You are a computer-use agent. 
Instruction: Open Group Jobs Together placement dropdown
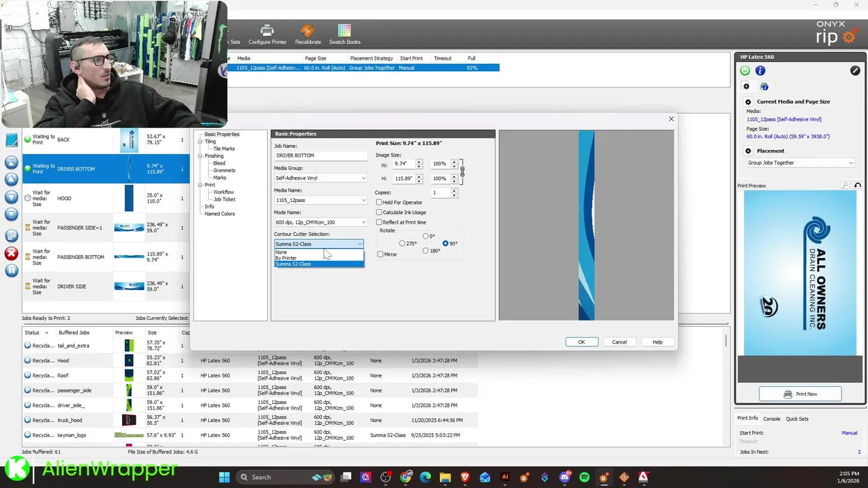click(x=800, y=163)
